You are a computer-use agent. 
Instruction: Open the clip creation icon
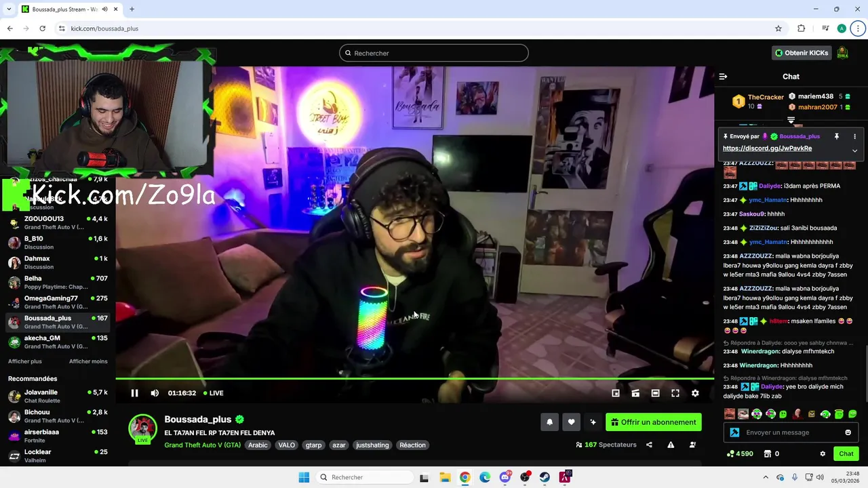point(635,393)
